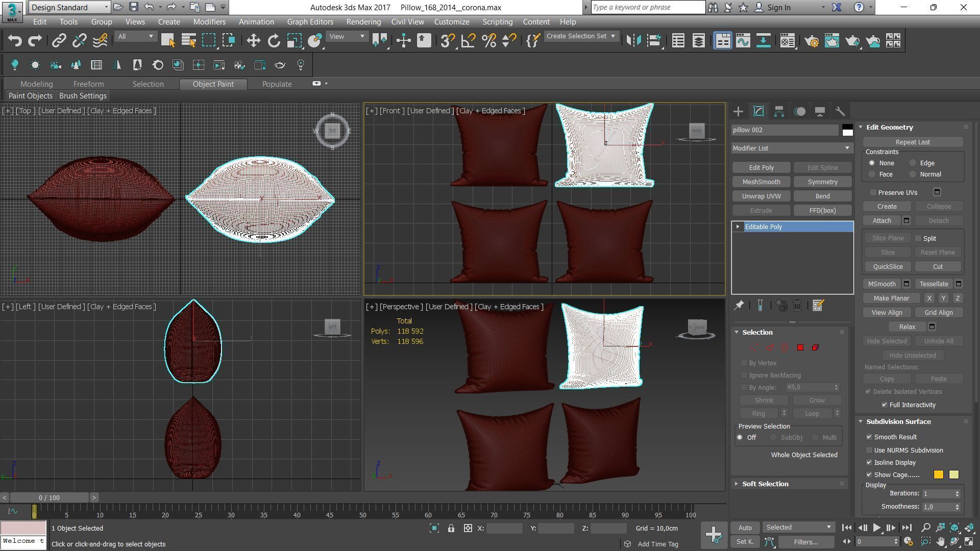Open the Modifiers menu
The height and width of the screenshot is (551, 980).
point(209,22)
